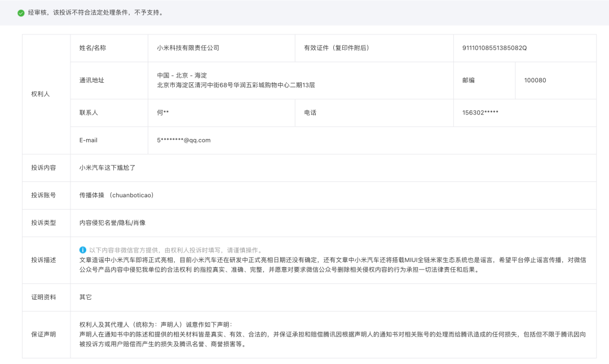Click the 投诉内容 label cell
Screen dimensions: 609x364
click(x=46, y=168)
